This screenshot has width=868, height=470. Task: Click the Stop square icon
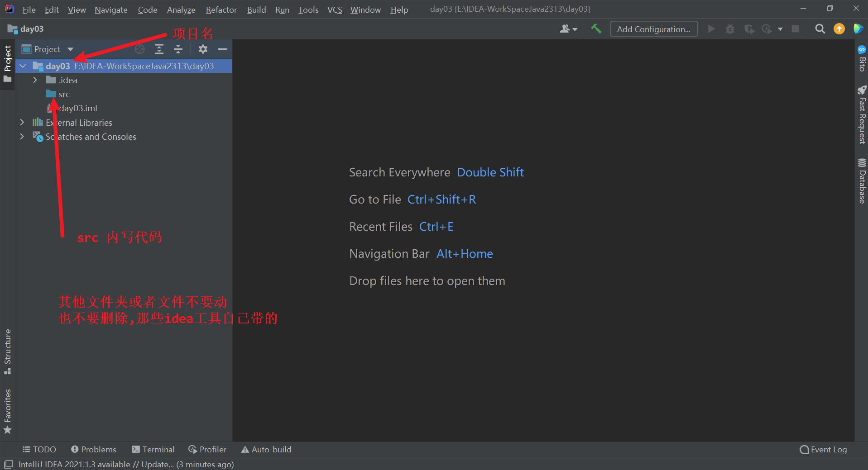795,29
